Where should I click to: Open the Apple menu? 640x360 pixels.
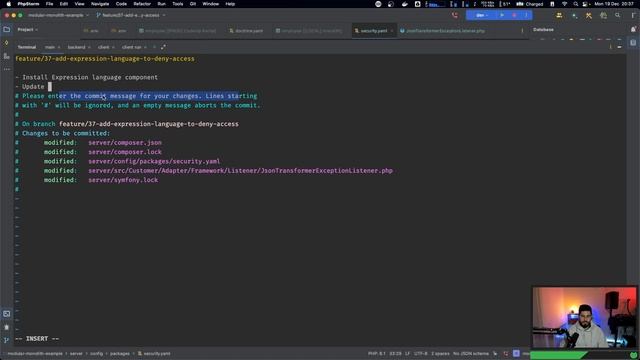(9, 4)
